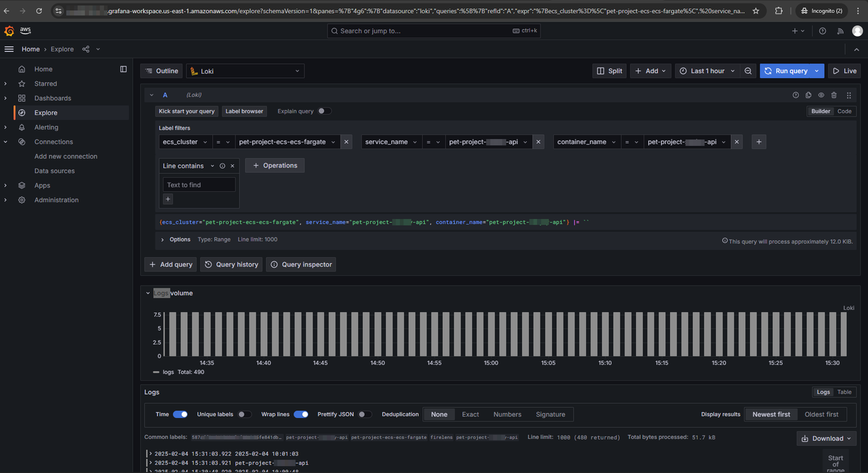Open the Grafana logo home link
The image size is (868, 473).
10,31
